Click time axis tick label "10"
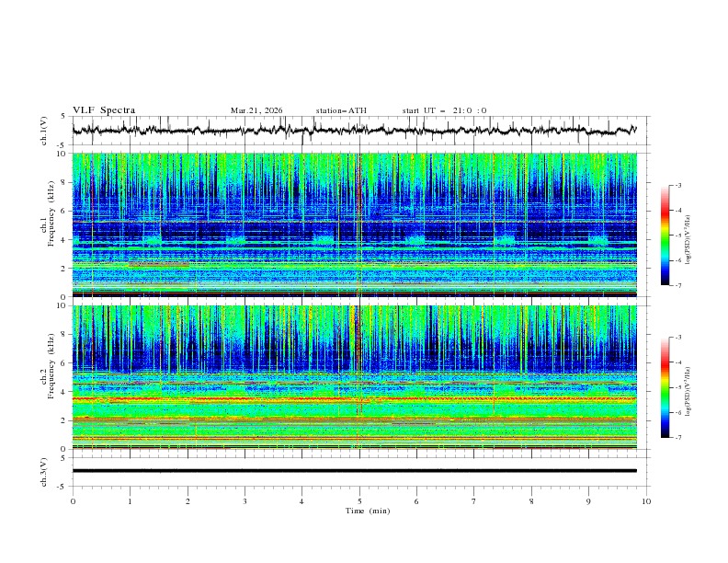 646,501
